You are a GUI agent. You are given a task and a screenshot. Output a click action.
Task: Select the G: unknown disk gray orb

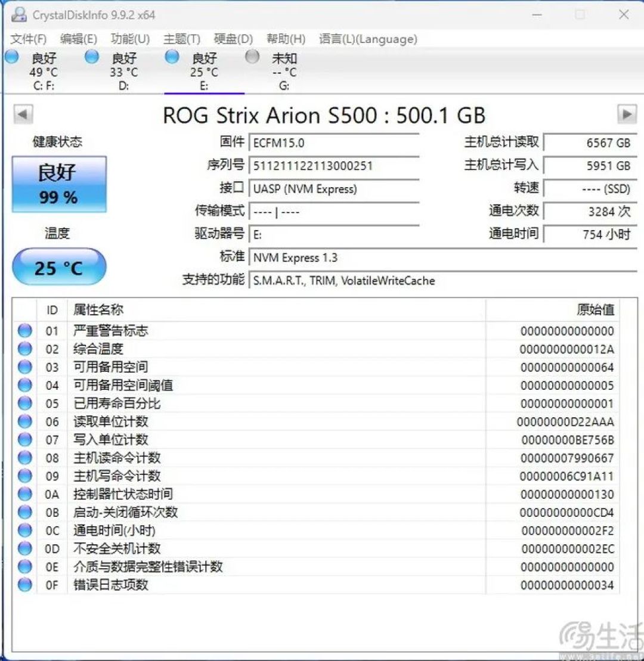point(252,57)
